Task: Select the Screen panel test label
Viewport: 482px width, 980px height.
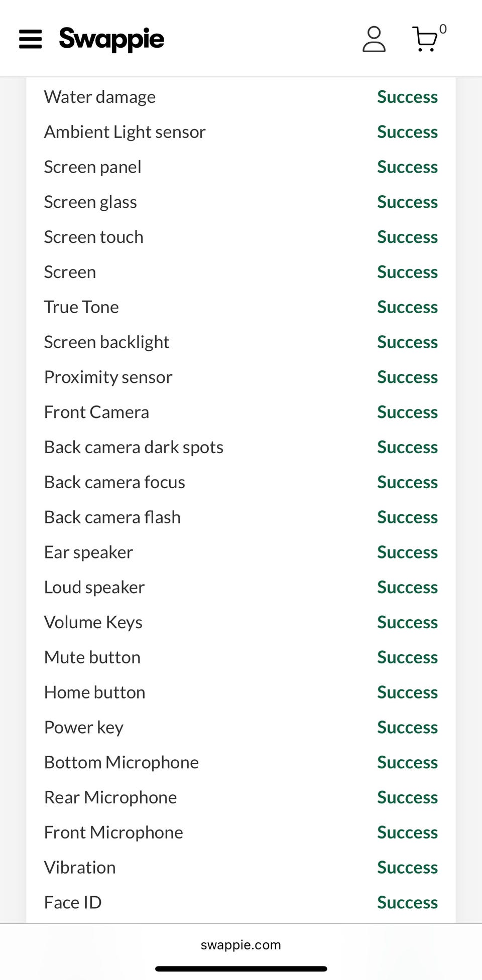Action: (x=93, y=167)
